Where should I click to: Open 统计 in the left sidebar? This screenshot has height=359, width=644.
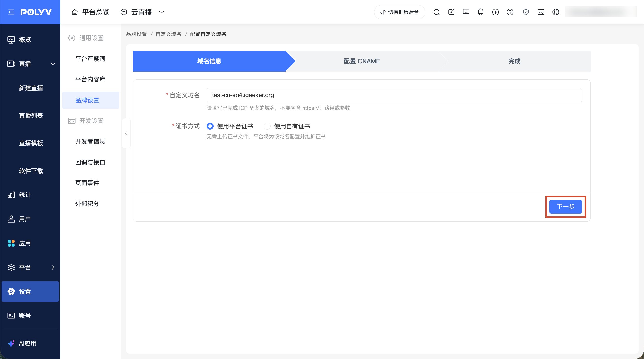tap(30, 195)
